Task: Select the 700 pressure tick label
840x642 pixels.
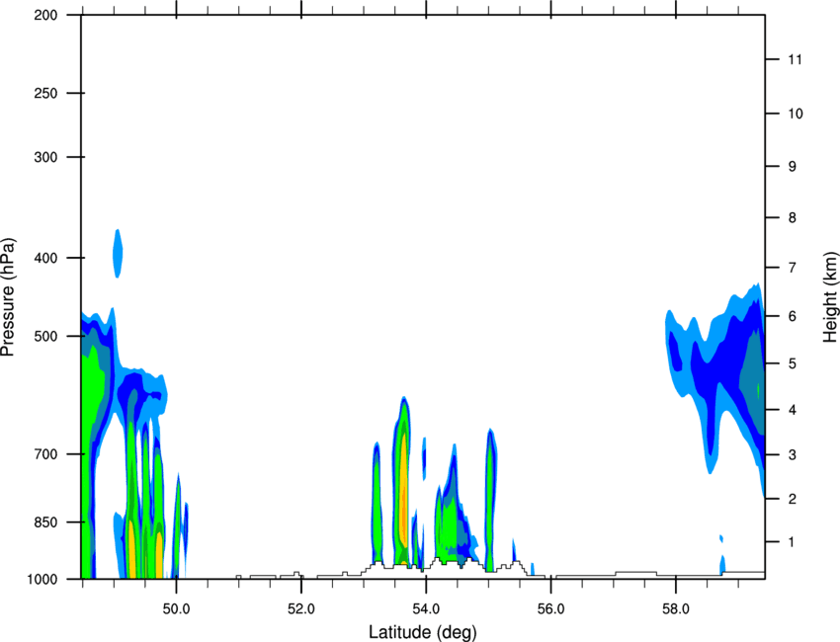Action: (x=45, y=454)
